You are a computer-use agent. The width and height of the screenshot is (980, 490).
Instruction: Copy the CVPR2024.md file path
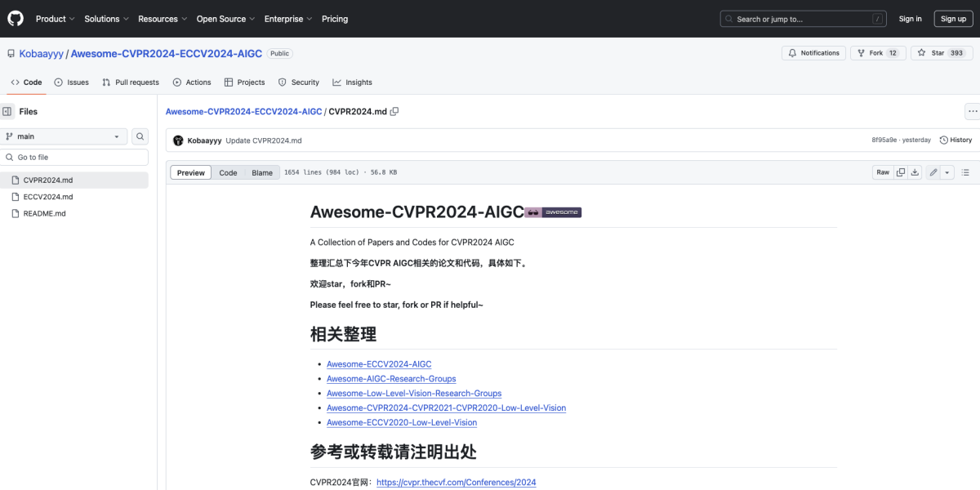pyautogui.click(x=394, y=111)
